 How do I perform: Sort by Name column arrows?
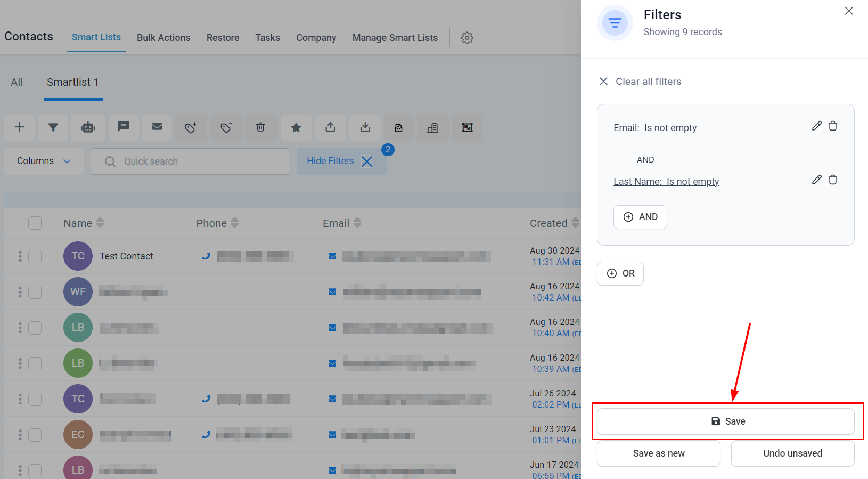click(x=100, y=223)
